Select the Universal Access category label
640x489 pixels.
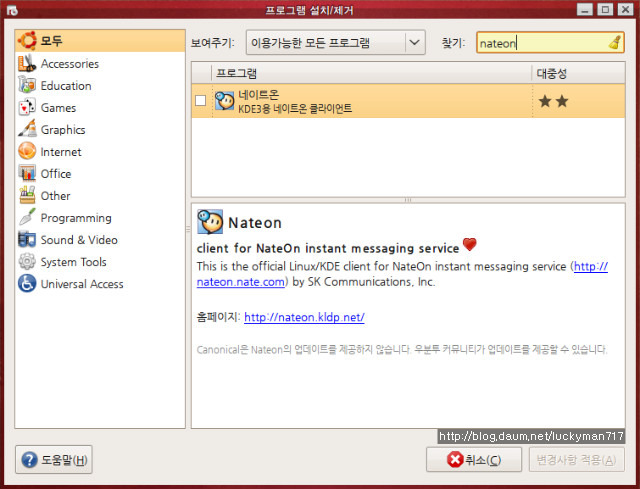pyautogui.click(x=82, y=284)
